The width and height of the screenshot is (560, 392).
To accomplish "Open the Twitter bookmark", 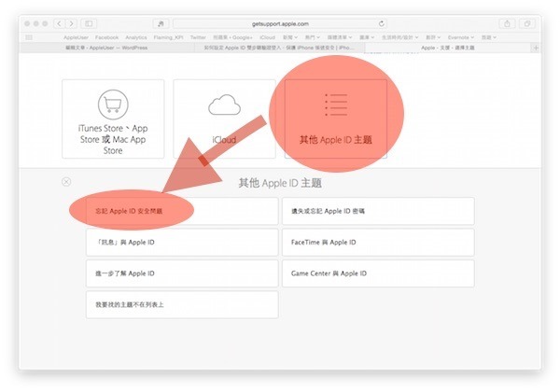I will 198,37.
